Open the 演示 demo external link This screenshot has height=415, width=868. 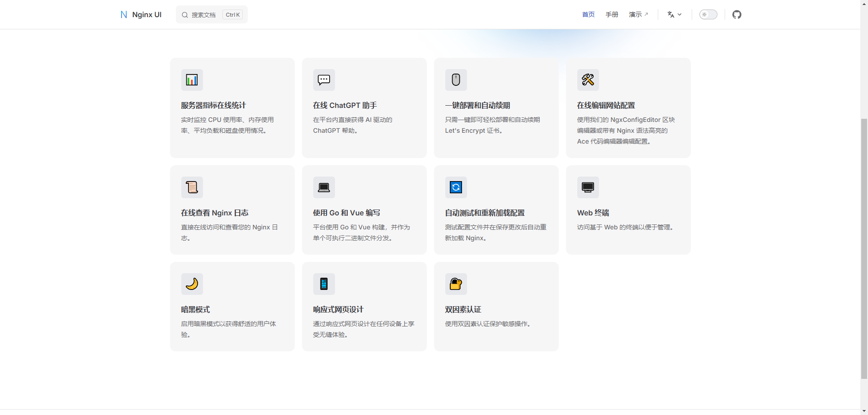[638, 14]
